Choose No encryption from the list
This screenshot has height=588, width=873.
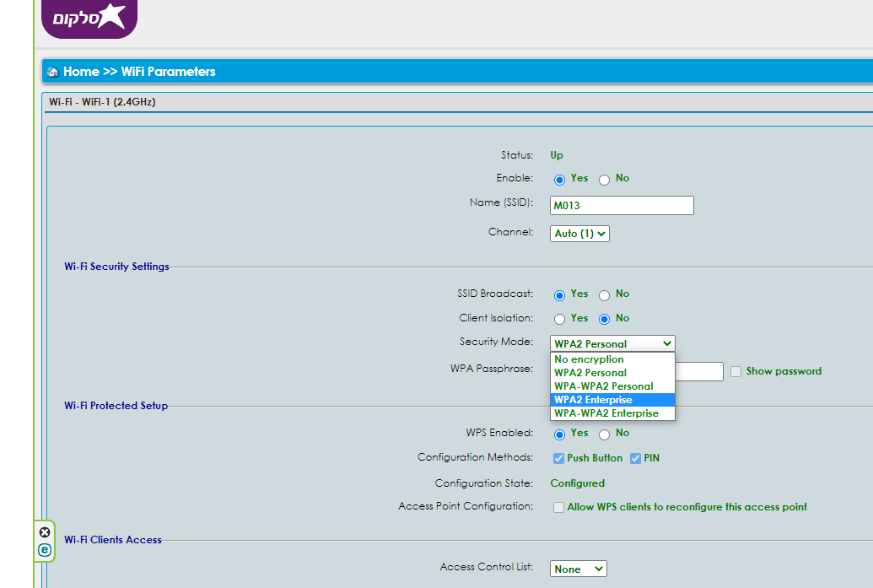(612, 359)
